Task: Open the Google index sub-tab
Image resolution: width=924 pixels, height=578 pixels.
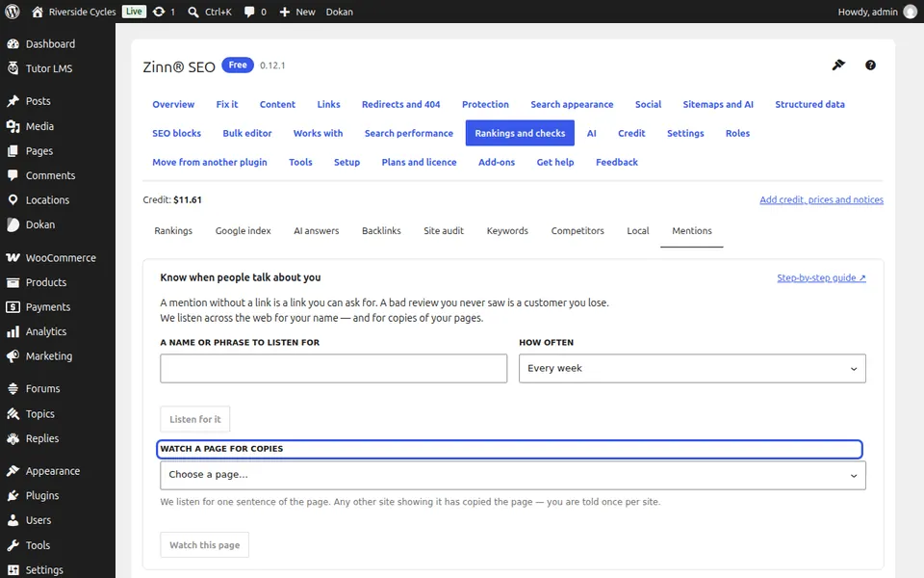Action: [243, 230]
